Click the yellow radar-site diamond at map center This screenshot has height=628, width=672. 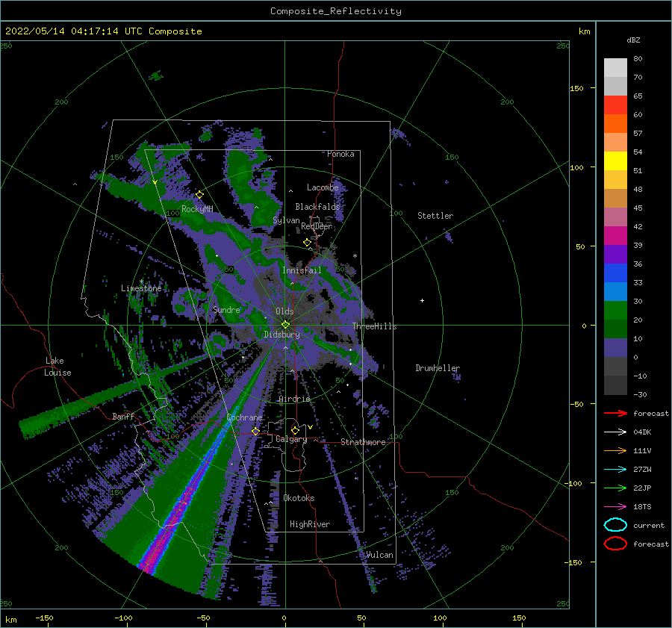click(285, 325)
